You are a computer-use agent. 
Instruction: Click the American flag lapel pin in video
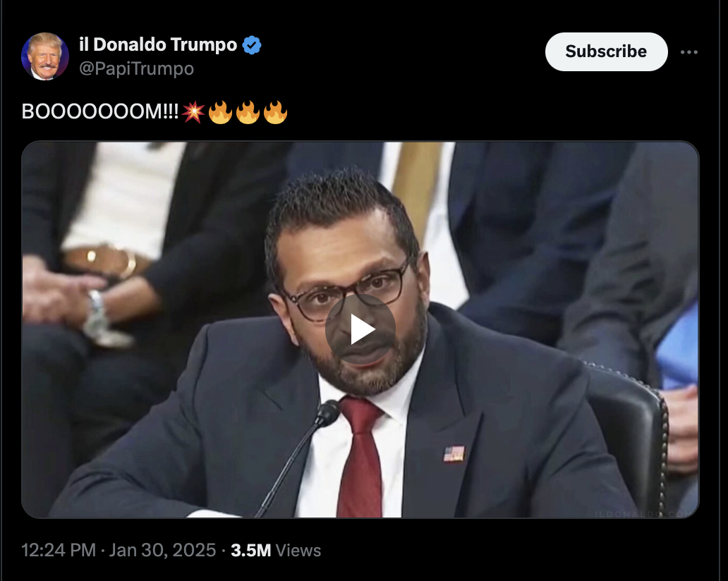tap(454, 454)
